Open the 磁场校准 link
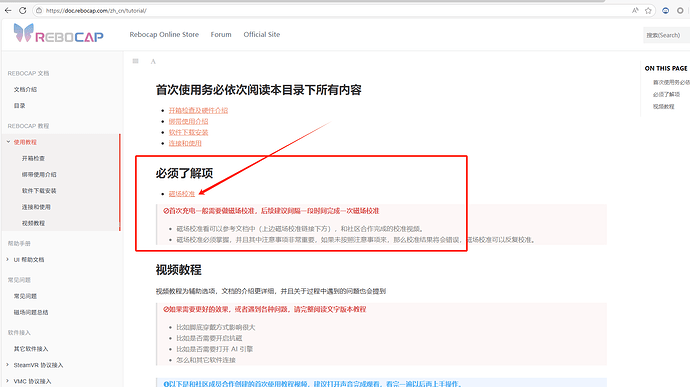Image resolution: width=690 pixels, height=387 pixels. [182, 194]
